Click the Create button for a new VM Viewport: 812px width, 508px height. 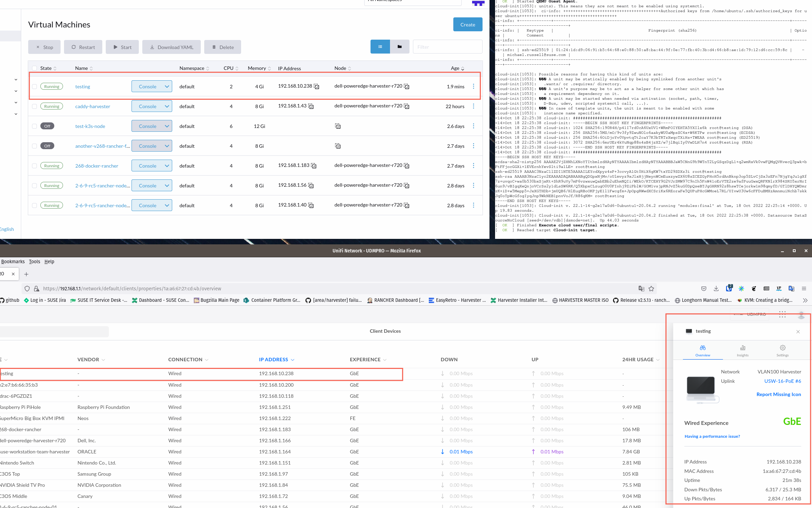[468, 24]
